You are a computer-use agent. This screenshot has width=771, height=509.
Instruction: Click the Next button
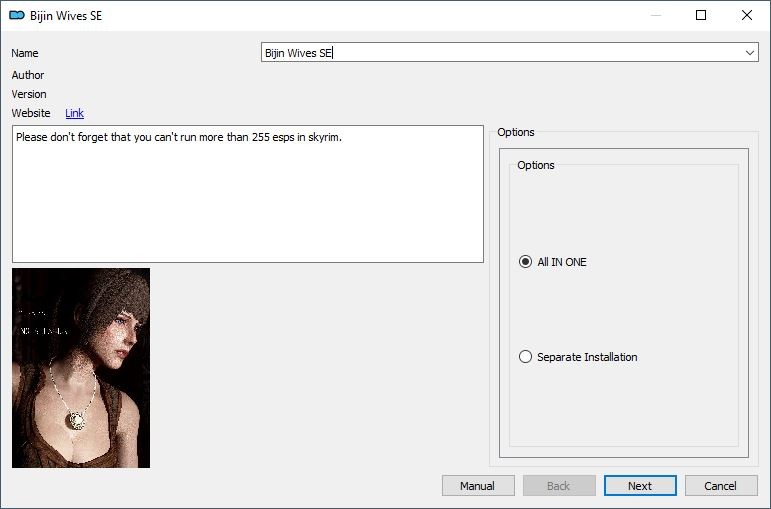[x=640, y=486]
